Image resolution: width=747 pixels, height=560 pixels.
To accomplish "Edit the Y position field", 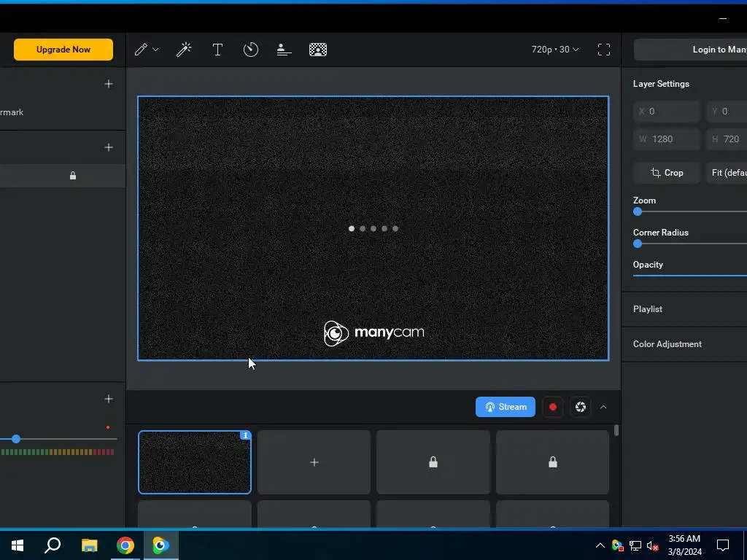I will 727,112.
